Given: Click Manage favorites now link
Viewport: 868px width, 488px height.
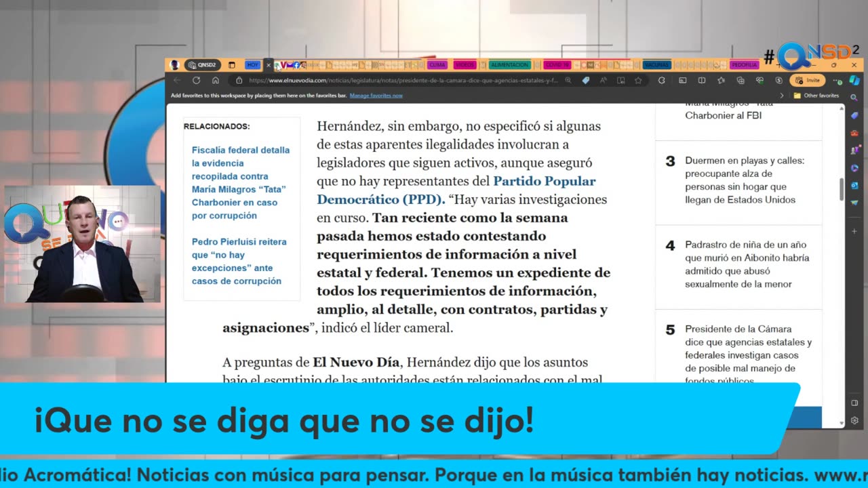Looking at the screenshot, I should pyautogui.click(x=376, y=96).
